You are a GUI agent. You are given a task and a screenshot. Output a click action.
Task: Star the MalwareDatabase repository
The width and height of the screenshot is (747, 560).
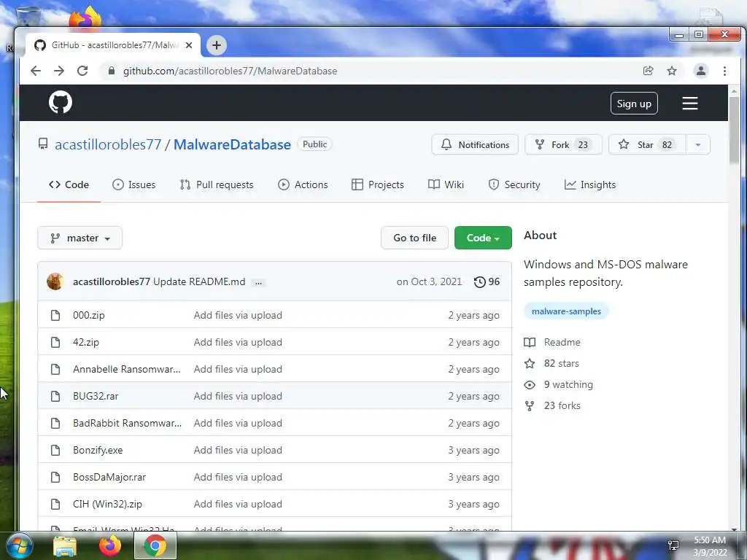click(647, 145)
